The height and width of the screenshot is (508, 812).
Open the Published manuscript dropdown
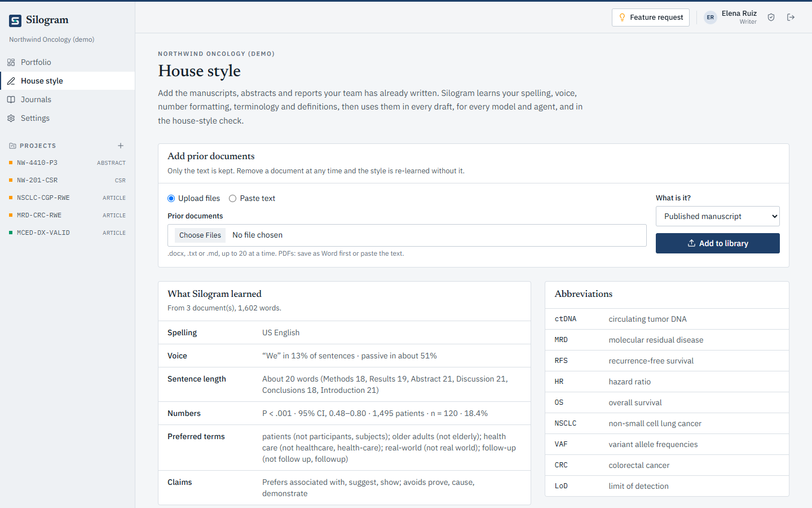[x=718, y=216]
